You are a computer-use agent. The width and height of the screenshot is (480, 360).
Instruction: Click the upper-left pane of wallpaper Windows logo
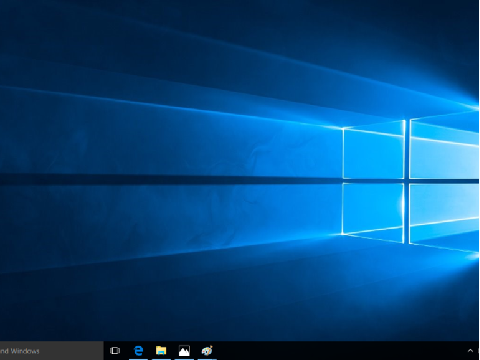point(373,154)
